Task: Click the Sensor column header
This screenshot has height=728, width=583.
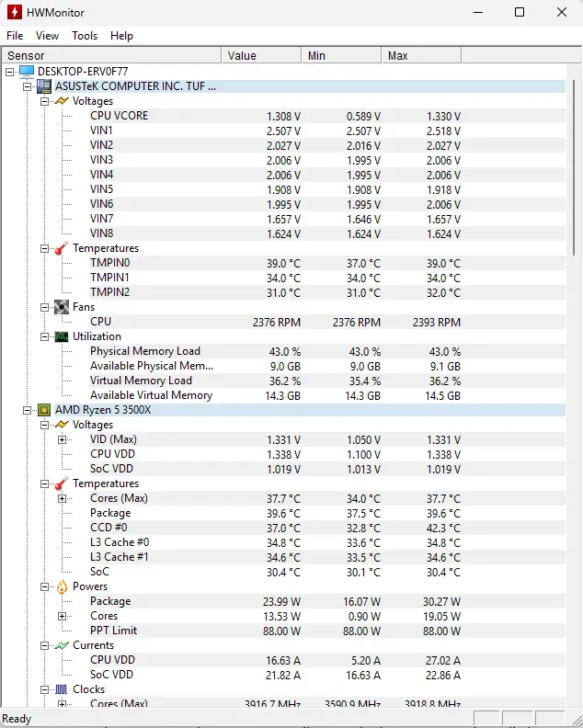Action: click(111, 56)
